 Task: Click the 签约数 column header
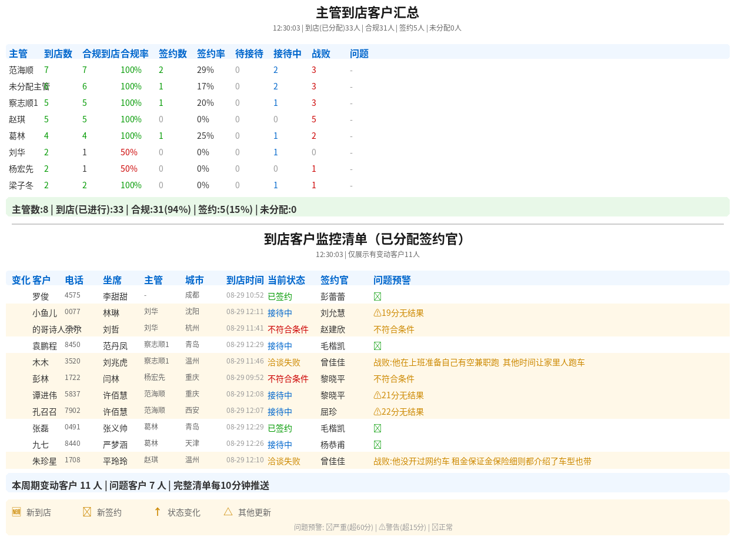click(173, 54)
